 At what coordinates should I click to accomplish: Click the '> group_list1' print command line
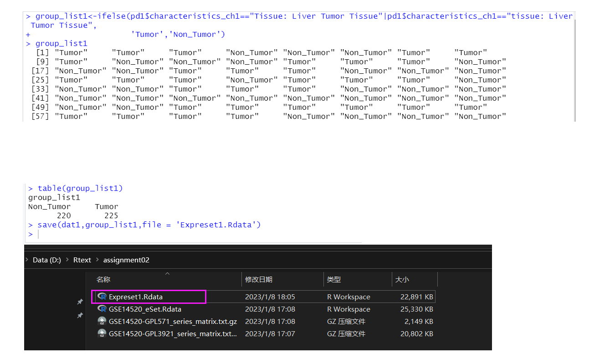(x=56, y=43)
